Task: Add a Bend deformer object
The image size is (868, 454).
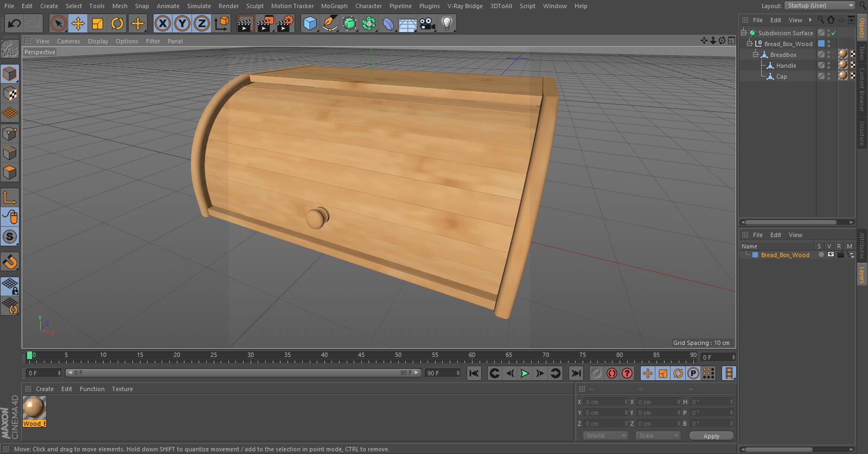Action: point(388,23)
